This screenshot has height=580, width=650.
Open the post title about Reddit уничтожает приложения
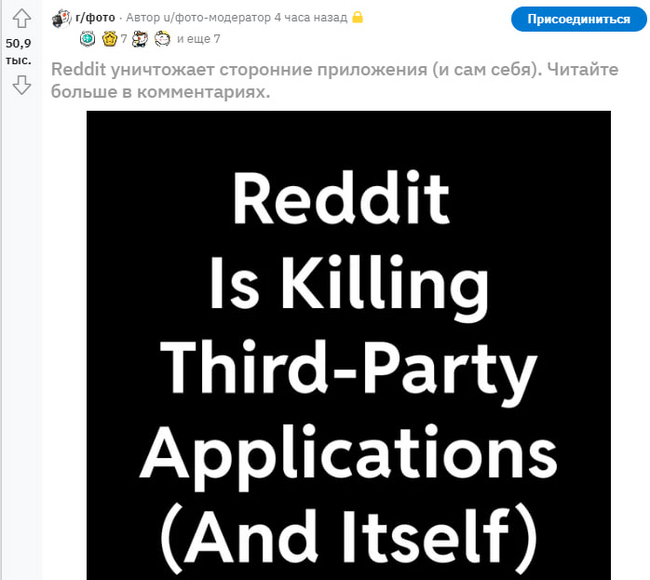point(335,80)
